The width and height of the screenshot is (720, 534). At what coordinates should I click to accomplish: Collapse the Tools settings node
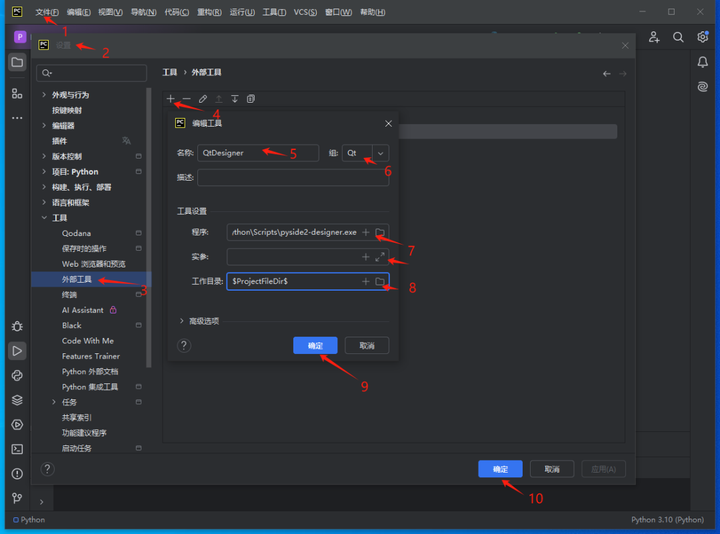click(44, 218)
